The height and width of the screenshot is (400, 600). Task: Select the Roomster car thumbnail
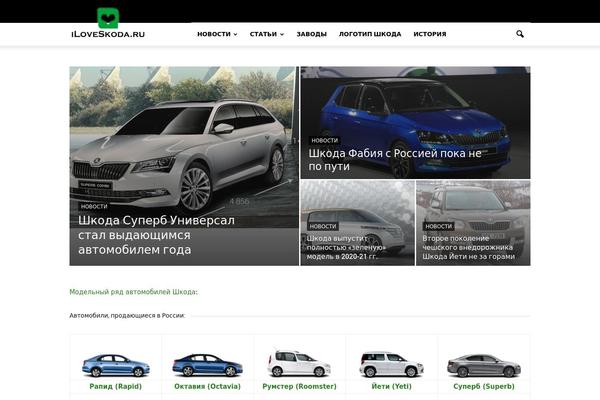[x=299, y=364]
